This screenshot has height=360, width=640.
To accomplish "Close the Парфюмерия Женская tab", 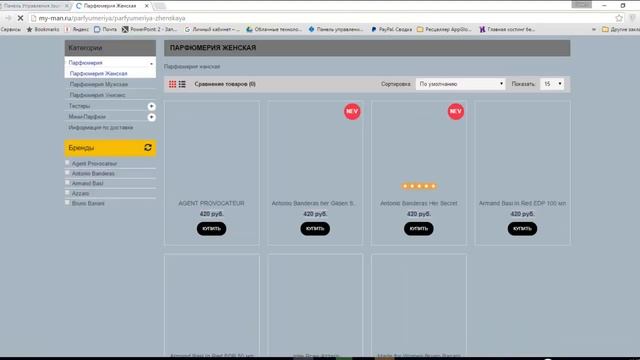I will click(x=147, y=6).
